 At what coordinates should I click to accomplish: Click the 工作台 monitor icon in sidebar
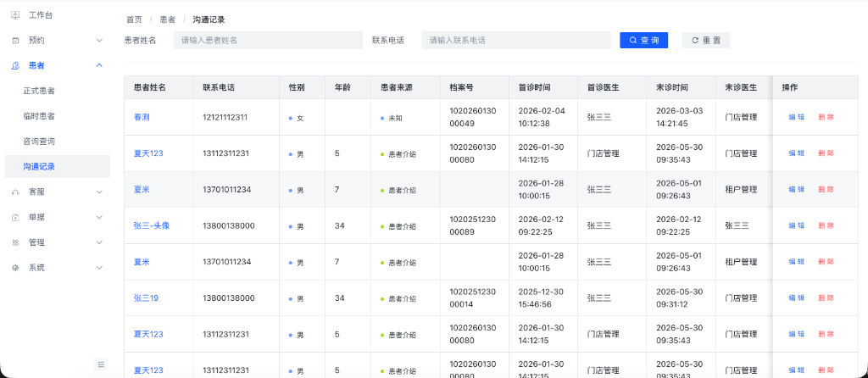point(15,15)
